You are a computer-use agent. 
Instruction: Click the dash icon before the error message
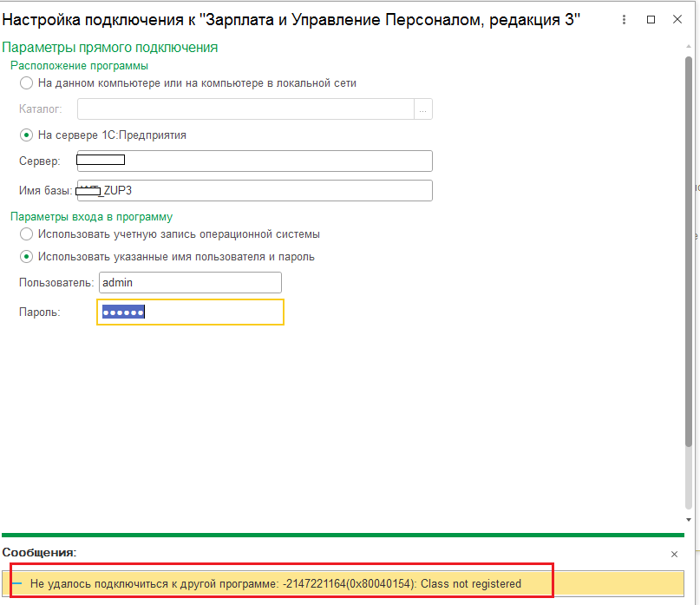17,583
